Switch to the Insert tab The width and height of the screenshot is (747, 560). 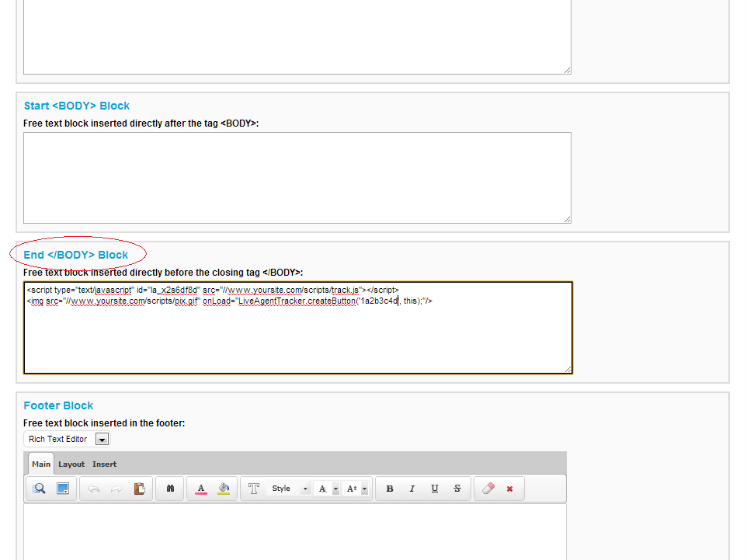[104, 464]
